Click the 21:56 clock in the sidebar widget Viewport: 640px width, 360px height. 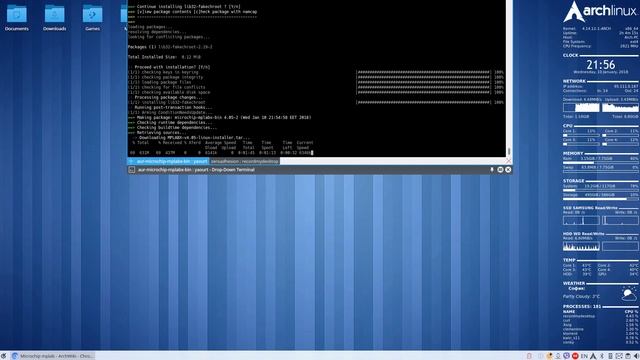coord(600,64)
